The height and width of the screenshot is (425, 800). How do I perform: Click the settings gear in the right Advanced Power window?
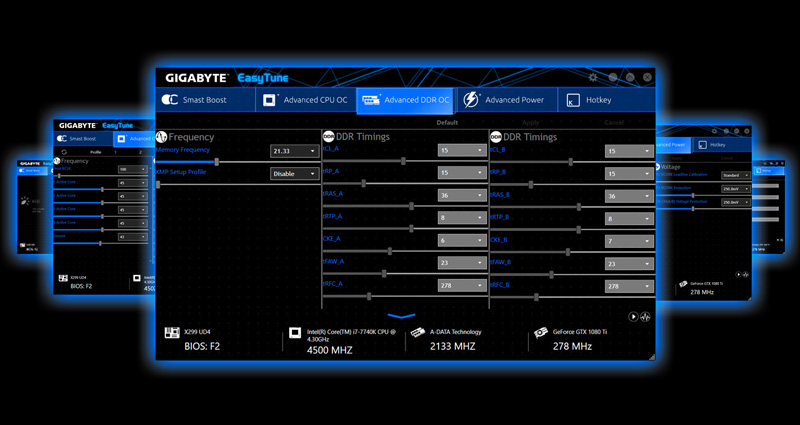point(714,131)
